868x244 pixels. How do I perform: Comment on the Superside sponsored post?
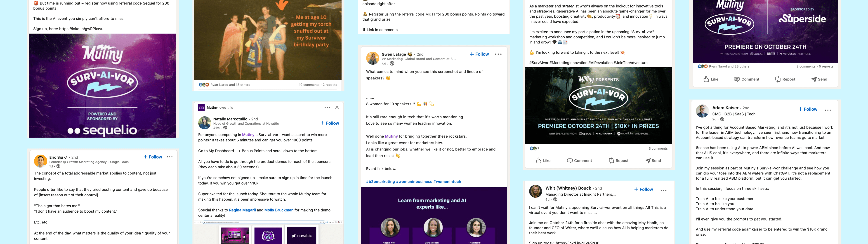tap(746, 79)
